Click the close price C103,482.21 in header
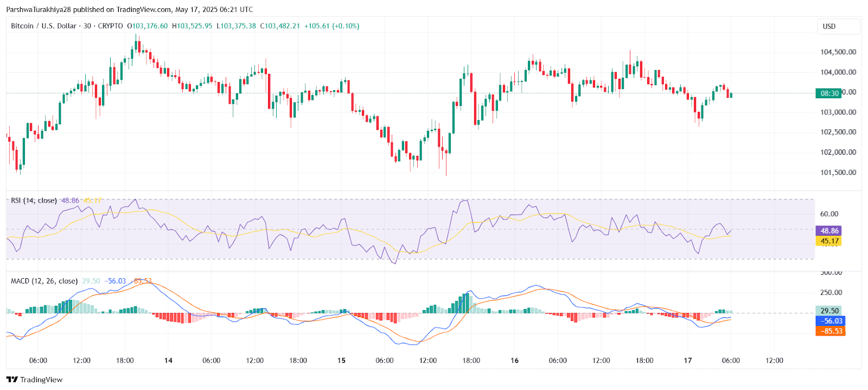The image size is (868, 390). pos(280,26)
